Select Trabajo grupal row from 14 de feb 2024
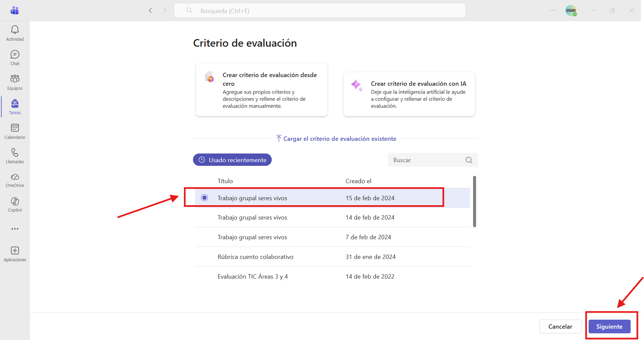The height and width of the screenshot is (340, 644). tap(333, 218)
